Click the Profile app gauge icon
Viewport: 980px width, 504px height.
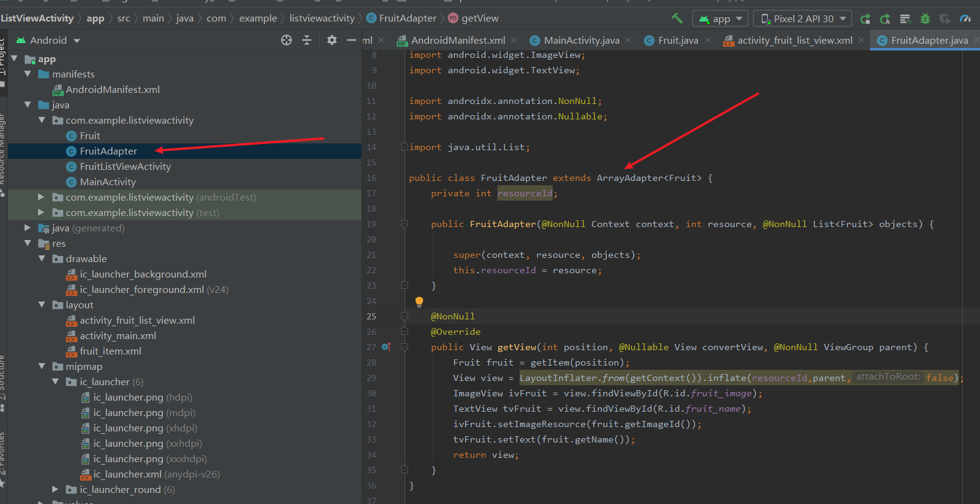(x=965, y=19)
